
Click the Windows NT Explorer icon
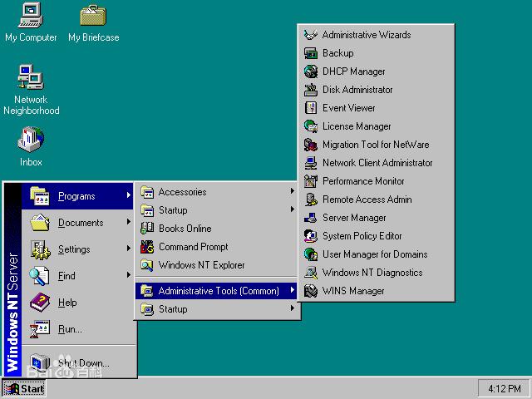pyautogui.click(x=147, y=265)
